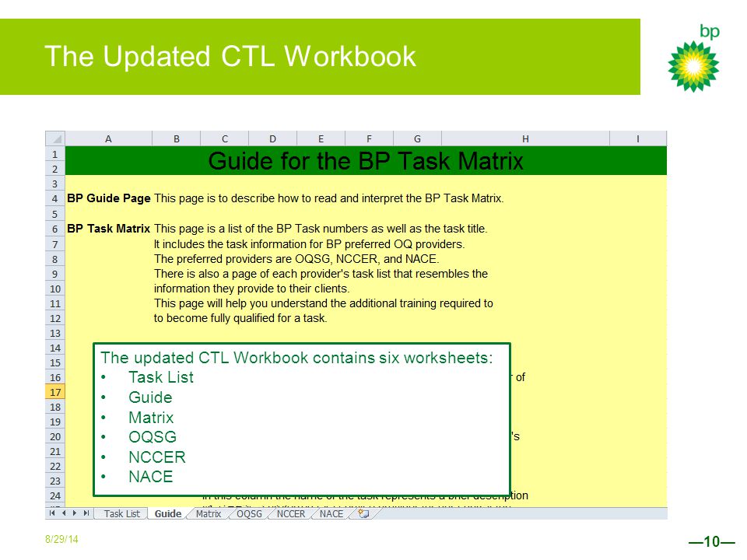
Task: Select column B header
Action: [177, 138]
